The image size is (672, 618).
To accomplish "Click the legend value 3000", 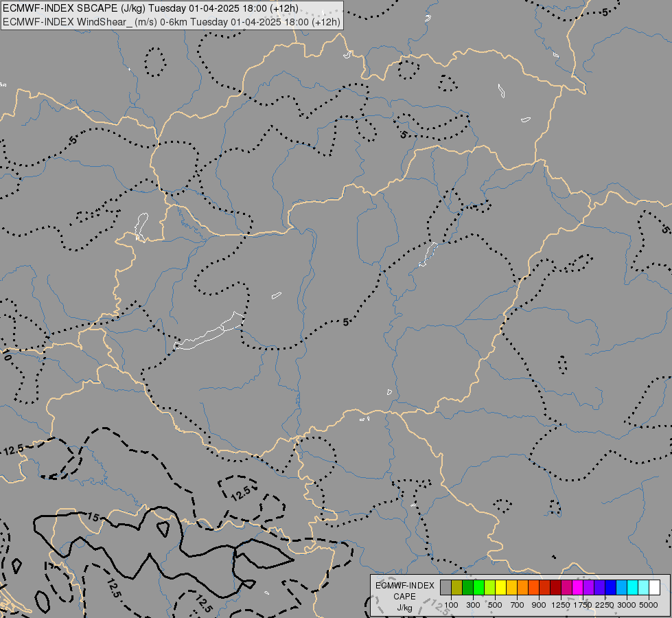I will [627, 605].
